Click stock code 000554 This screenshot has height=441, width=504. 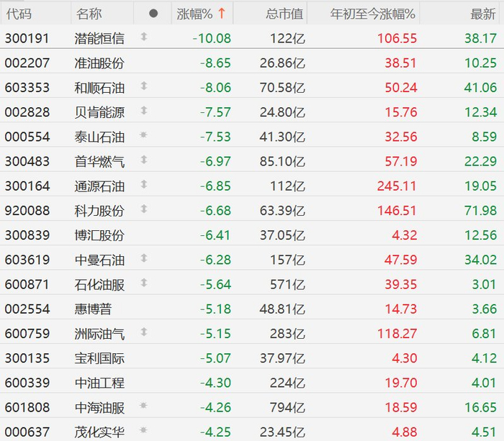27,137
